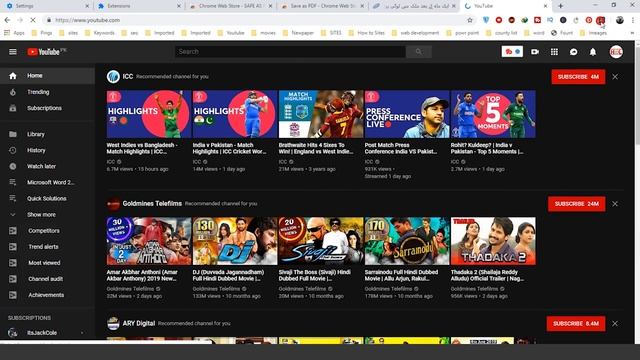The image size is (640, 360).
Task: Open the Goldmines Telefilms channel name
Action: 152,203
